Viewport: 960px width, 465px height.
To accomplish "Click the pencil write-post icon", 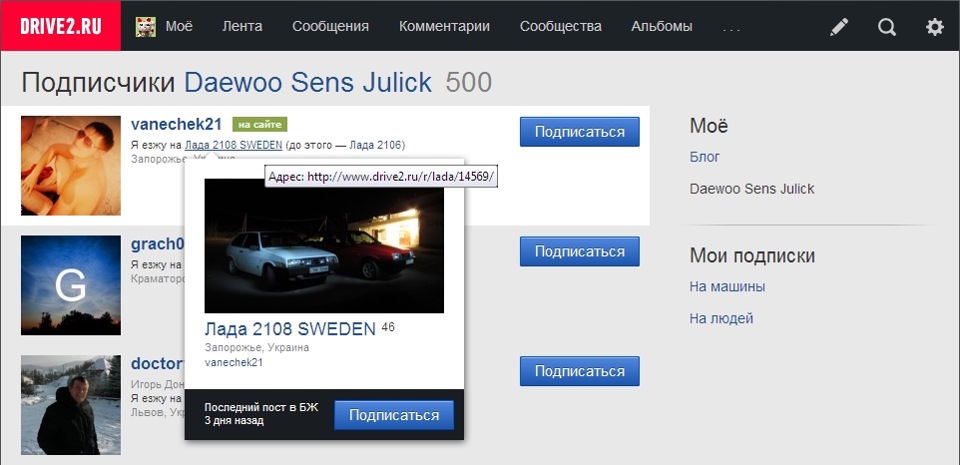I will coord(839,27).
